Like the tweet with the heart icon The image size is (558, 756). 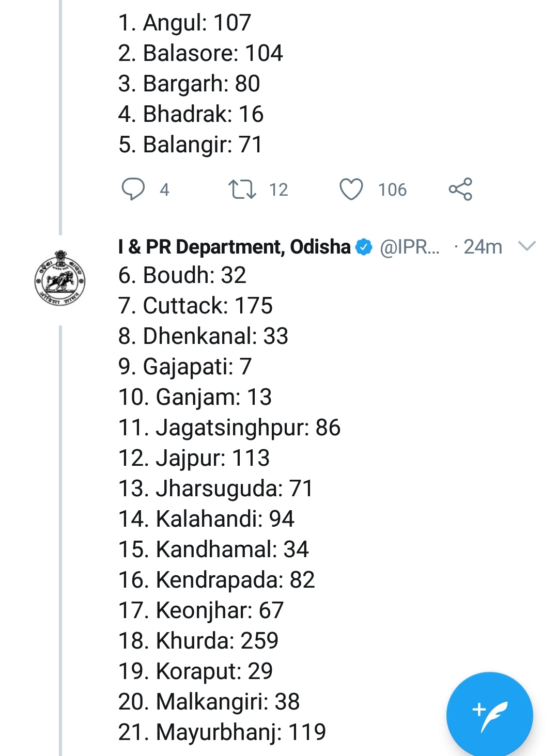(x=351, y=189)
